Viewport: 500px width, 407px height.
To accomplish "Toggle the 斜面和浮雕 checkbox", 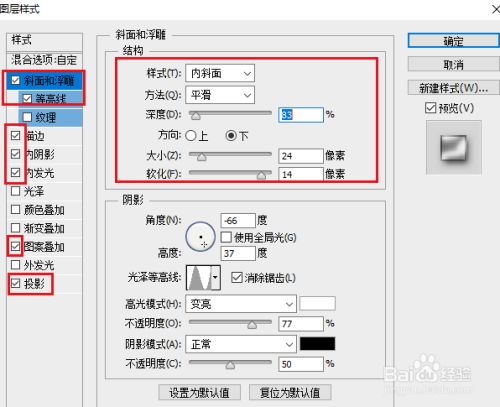I will (15, 80).
